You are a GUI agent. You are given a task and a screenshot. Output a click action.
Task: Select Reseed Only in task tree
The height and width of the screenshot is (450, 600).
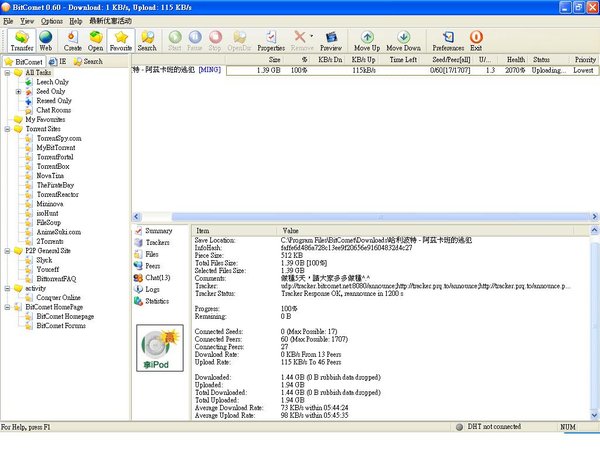pos(54,101)
